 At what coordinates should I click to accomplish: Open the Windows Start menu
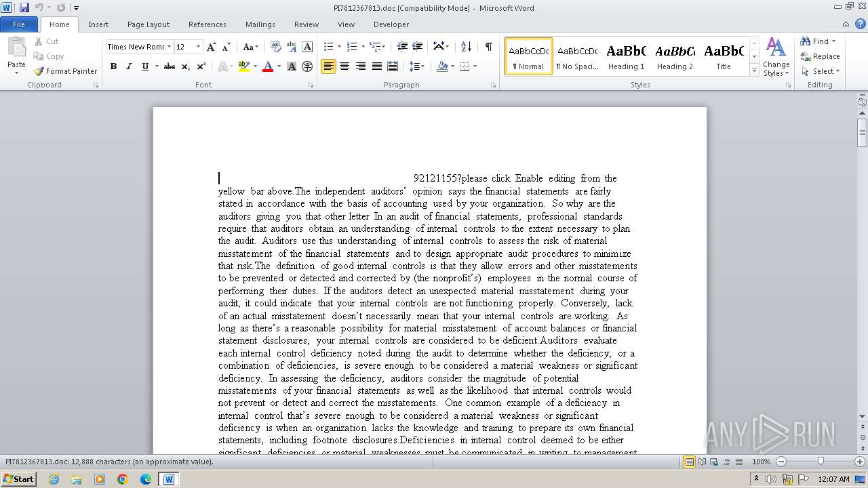(x=18, y=479)
